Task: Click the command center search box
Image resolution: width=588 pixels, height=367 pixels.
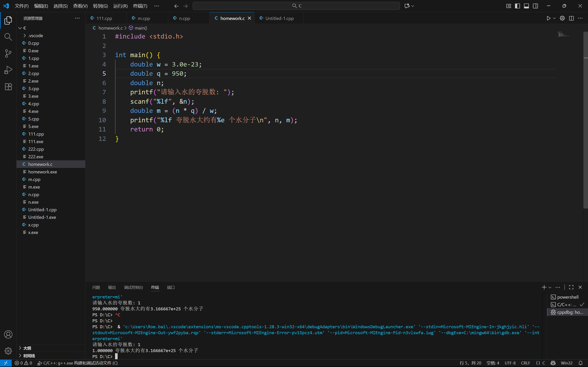Action: coord(296,6)
